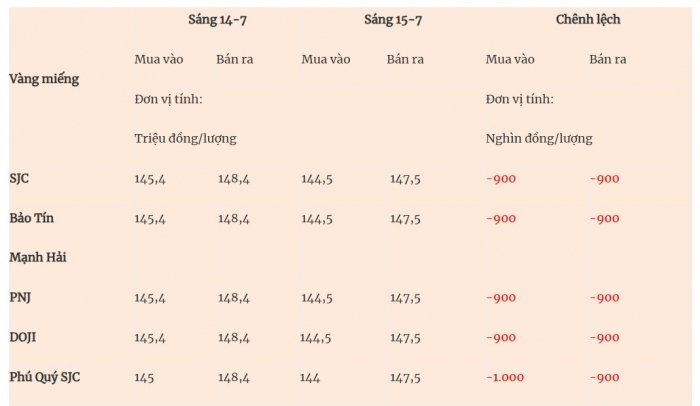The height and width of the screenshot is (406, 700).
Task: Select the Phú Quý SJC label
Action: pos(45,377)
